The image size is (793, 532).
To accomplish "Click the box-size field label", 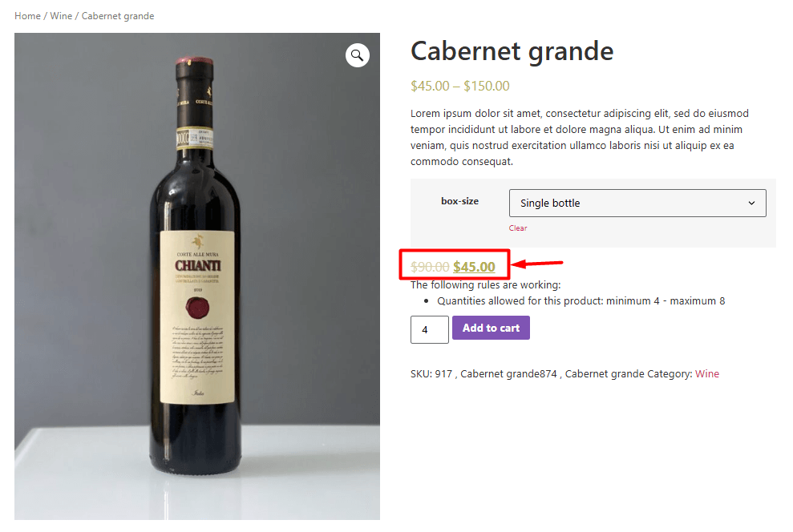I will (459, 202).
